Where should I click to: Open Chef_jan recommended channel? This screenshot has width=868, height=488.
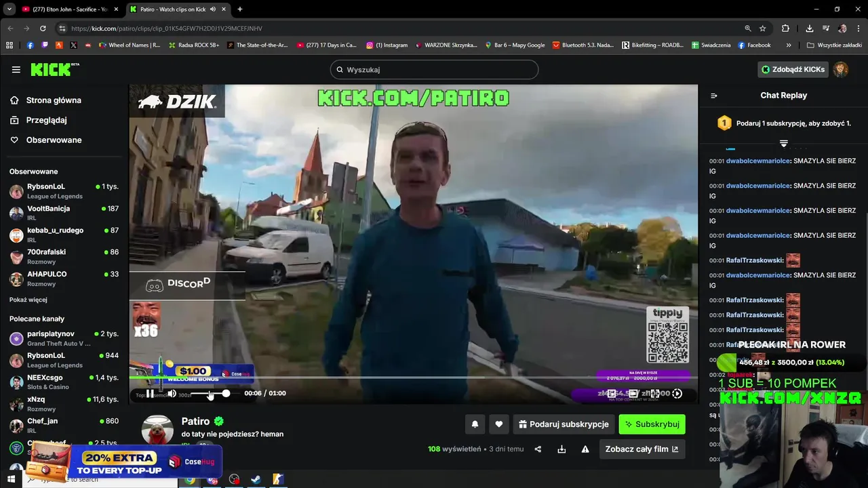pos(64,426)
